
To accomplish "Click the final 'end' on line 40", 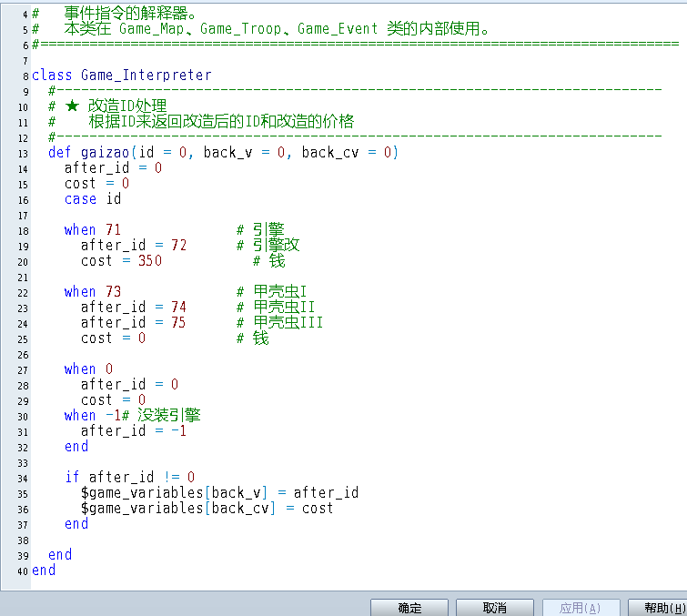I will pyautogui.click(x=44, y=571).
